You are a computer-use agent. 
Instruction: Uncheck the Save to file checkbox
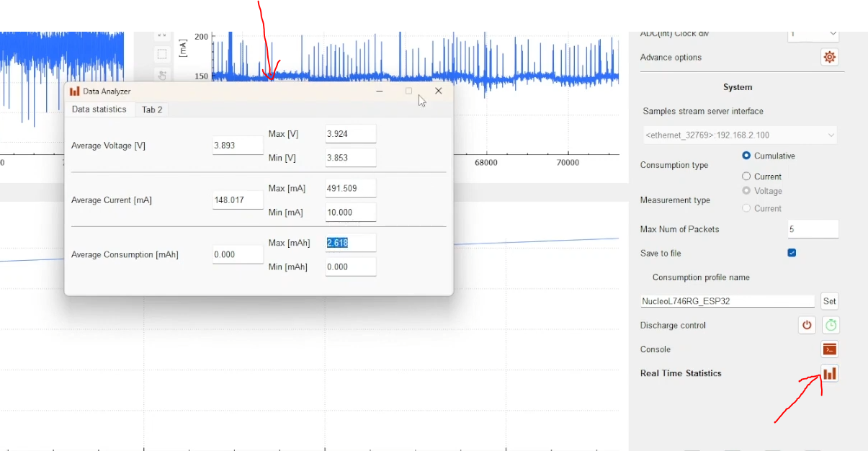coord(792,253)
